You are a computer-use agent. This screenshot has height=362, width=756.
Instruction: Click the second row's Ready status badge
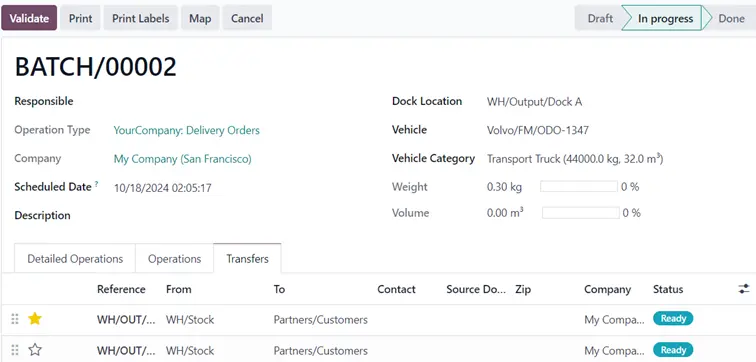coord(673,349)
